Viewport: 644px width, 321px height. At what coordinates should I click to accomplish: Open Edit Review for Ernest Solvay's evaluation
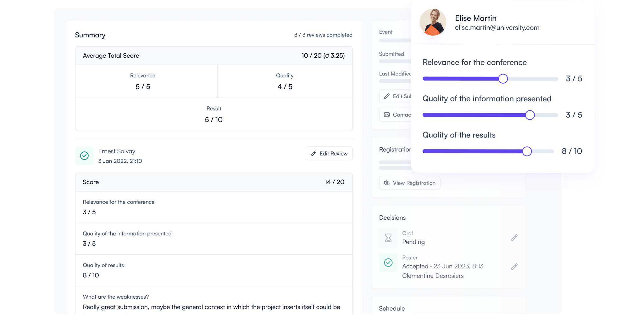coord(329,154)
